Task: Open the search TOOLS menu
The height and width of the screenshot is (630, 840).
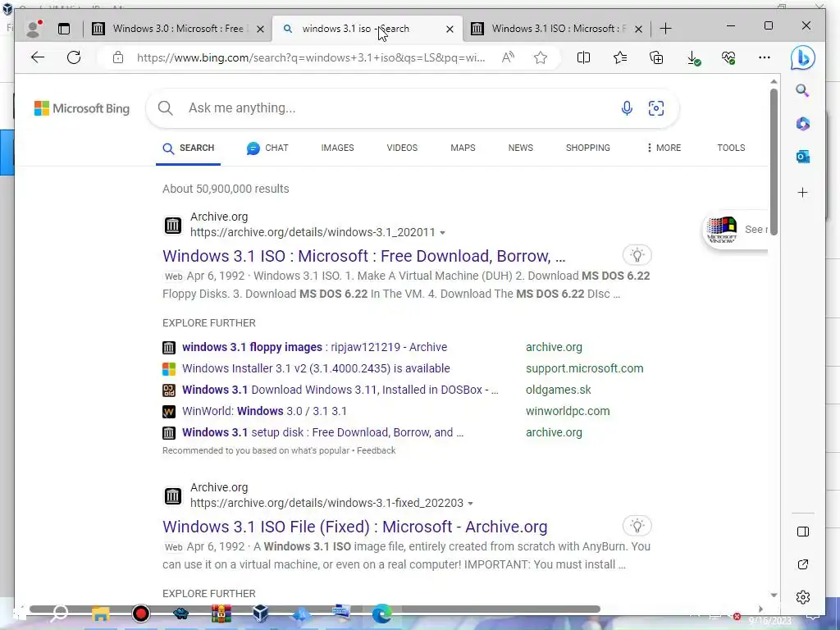Action: click(731, 148)
